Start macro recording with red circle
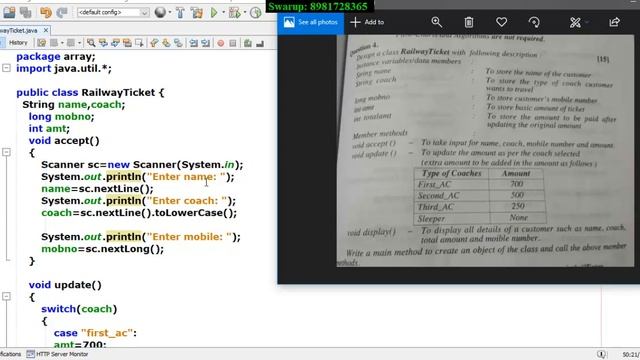Image resolution: width=640 pixels, height=360 pixels. [221, 43]
